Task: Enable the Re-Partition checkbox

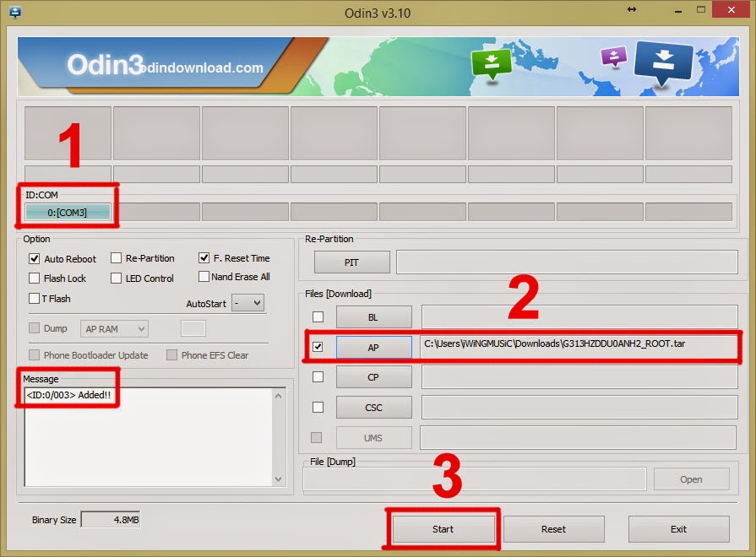Action: (116, 258)
